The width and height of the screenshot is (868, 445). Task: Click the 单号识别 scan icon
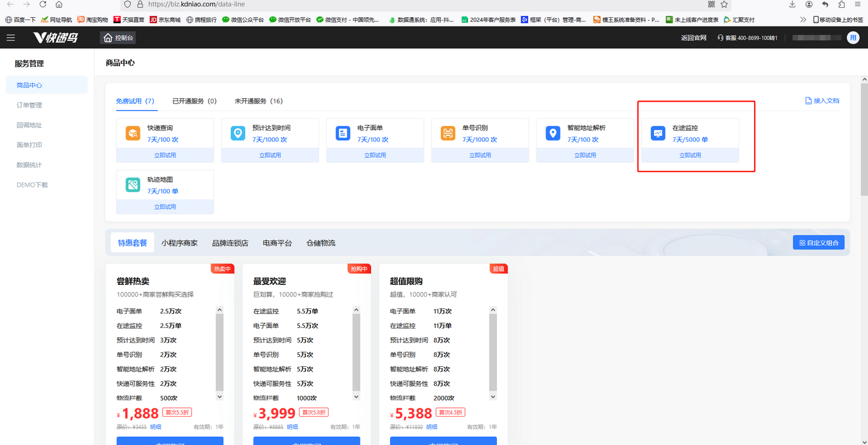click(x=448, y=134)
